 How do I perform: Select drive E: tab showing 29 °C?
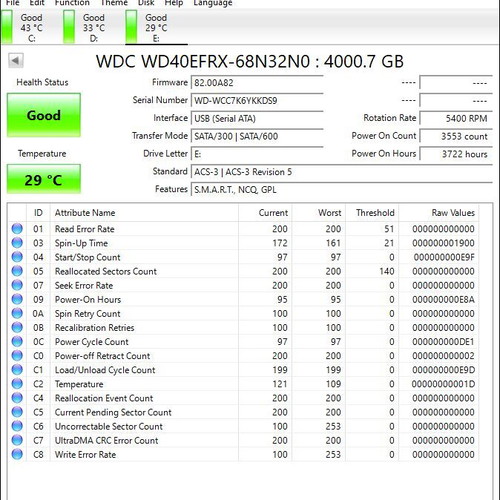(156, 27)
